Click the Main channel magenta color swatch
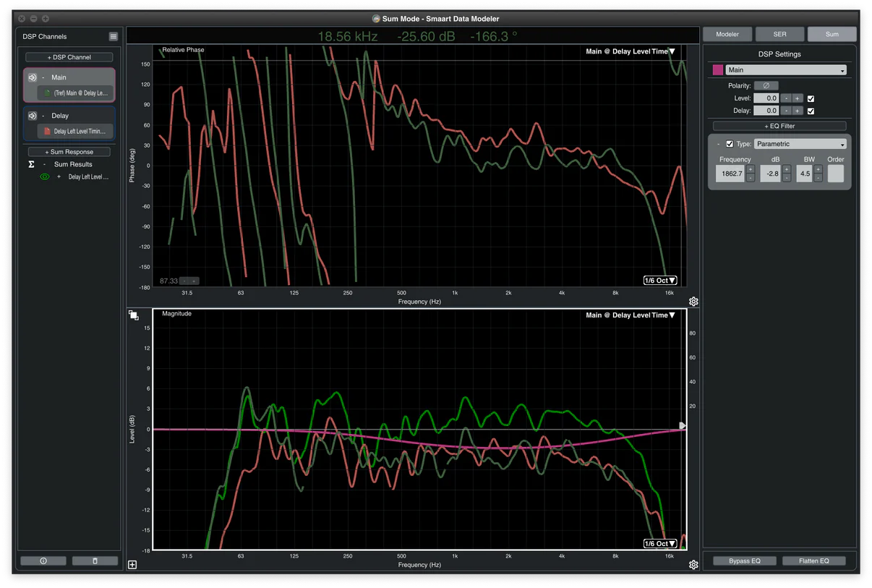872x588 pixels. tap(718, 70)
